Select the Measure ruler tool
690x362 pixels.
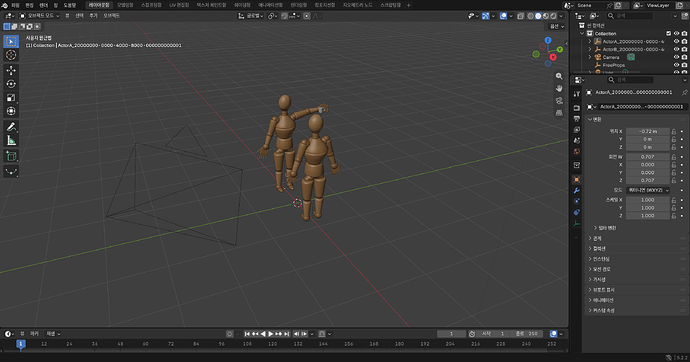(11, 140)
